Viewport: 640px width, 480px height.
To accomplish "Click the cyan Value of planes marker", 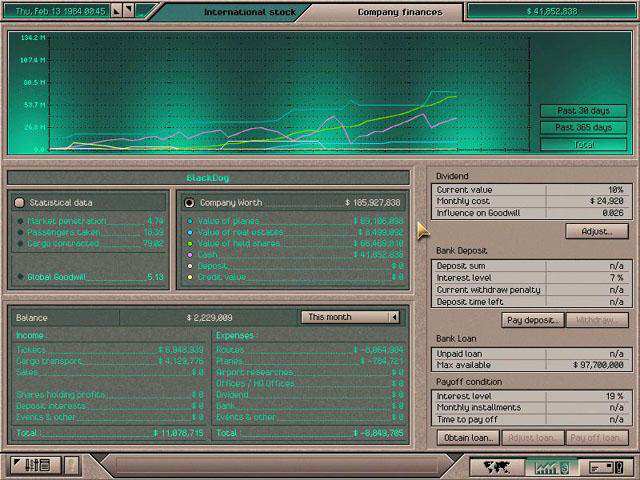I will [189, 220].
